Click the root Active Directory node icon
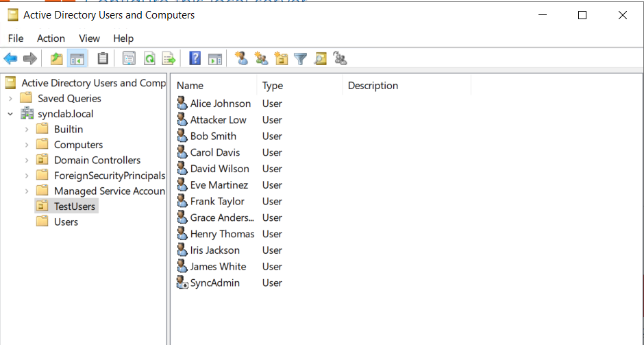 click(11, 83)
